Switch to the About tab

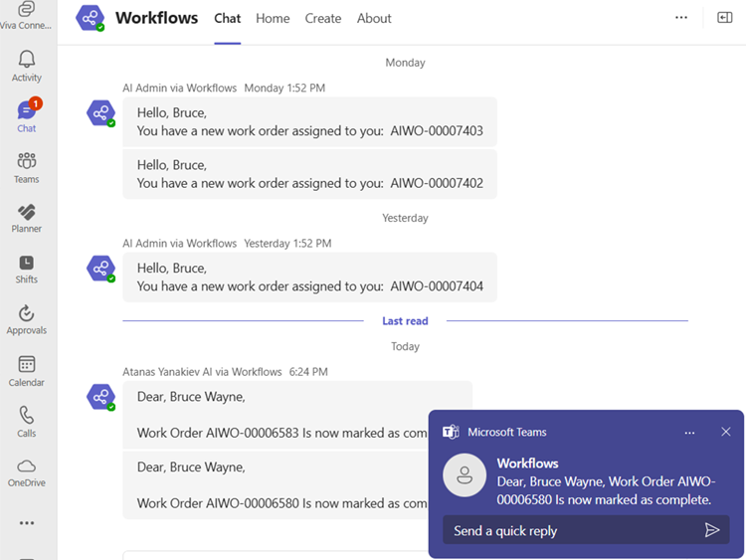374,18
